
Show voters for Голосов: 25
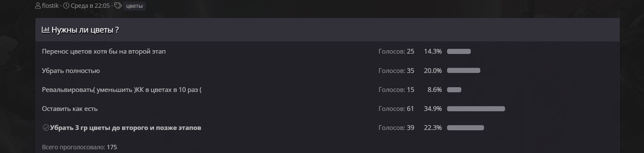(x=396, y=52)
